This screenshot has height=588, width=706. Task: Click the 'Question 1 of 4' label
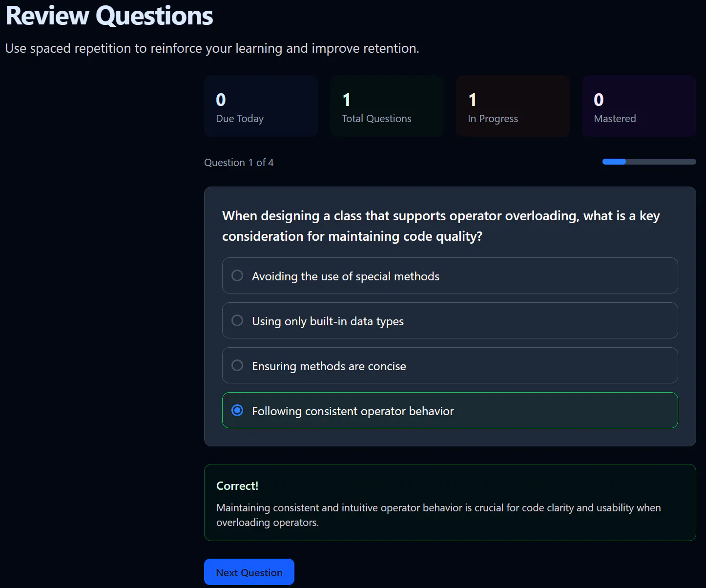pos(239,163)
